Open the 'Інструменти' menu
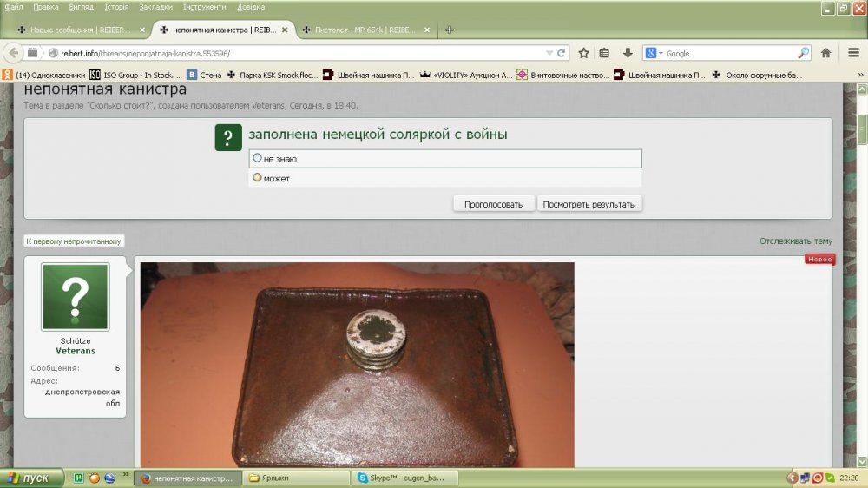 click(x=204, y=7)
